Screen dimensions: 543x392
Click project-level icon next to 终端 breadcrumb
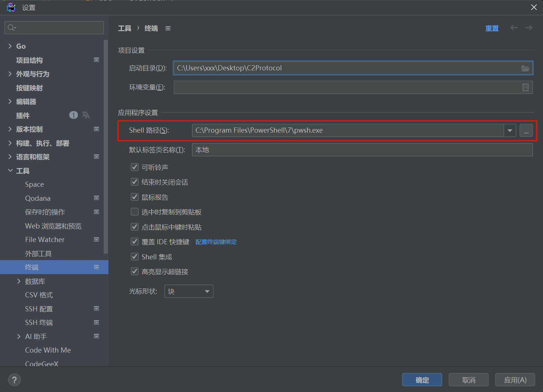168,28
